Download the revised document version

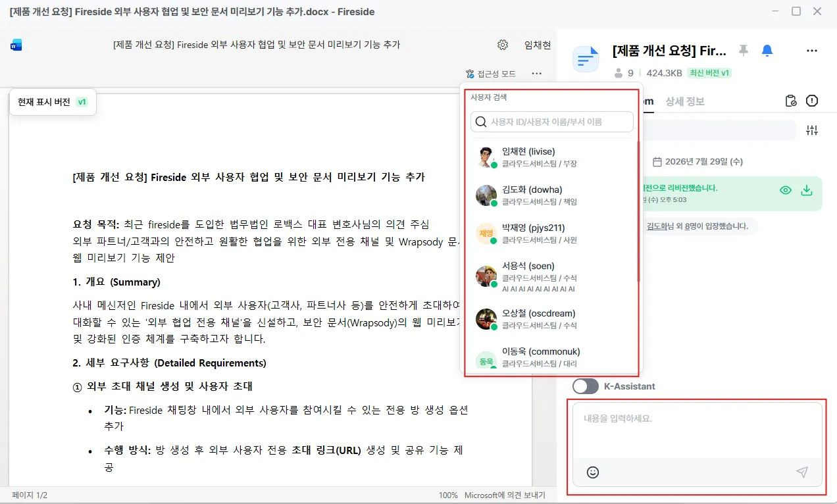point(807,190)
